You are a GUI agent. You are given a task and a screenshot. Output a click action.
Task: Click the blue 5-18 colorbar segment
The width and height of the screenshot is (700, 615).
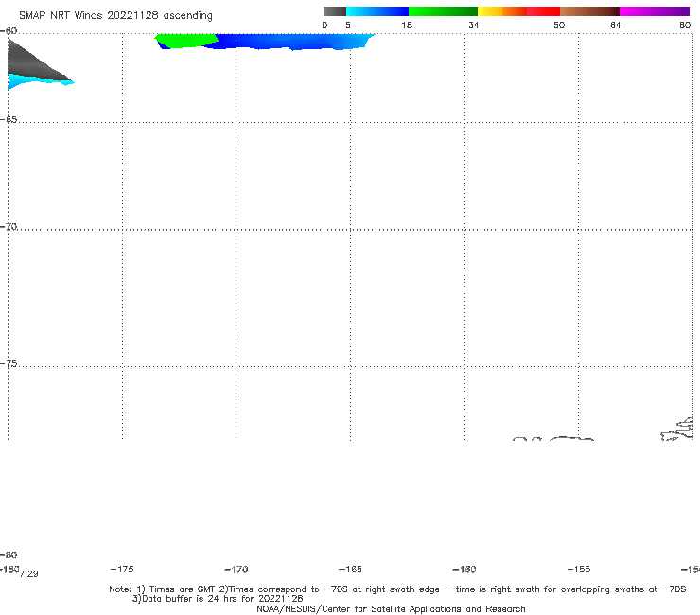point(377,11)
